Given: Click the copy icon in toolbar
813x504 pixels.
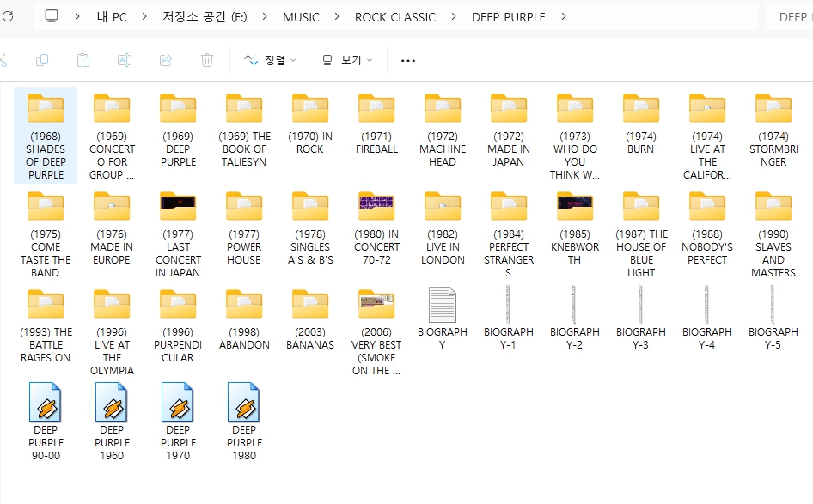Looking at the screenshot, I should click(42, 60).
